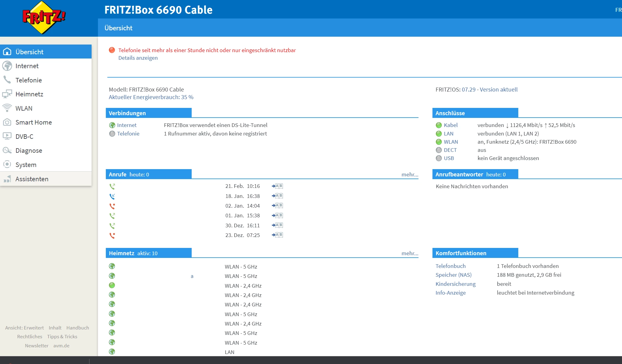
Task: Click the red telephony warning indicator
Action: 112,50
